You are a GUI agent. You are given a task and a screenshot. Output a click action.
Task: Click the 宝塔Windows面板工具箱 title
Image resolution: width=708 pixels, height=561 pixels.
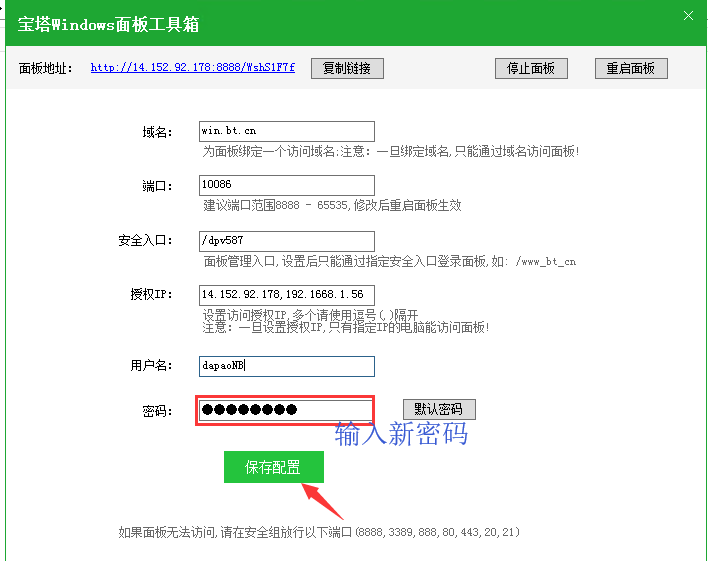tap(108, 24)
